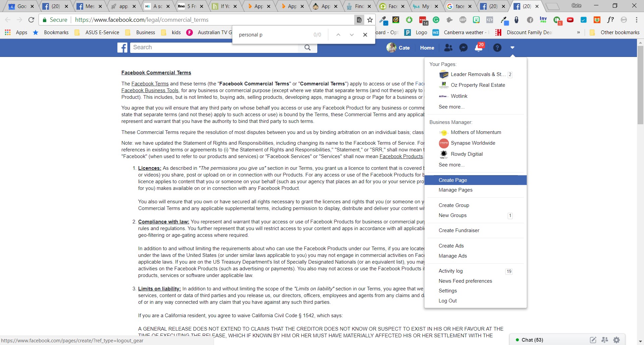The image size is (644, 345).
Task: Expand See more under Business Manager
Action: coord(451,165)
